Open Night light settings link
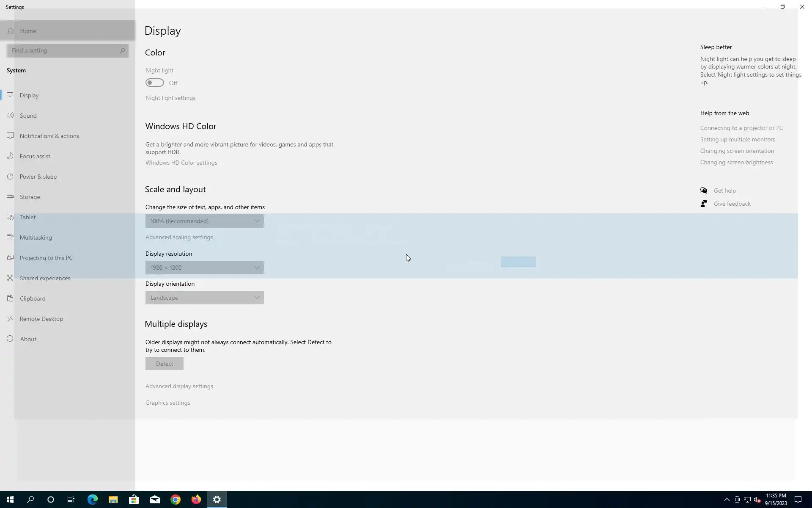Viewport: 812px width, 508px height. (x=170, y=98)
